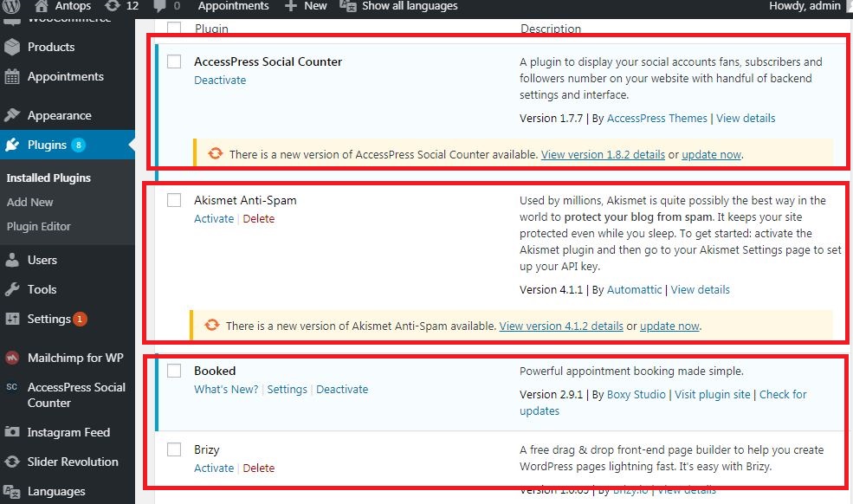Image resolution: width=853 pixels, height=504 pixels.
Task: Deactivate the Booked plugin
Action: click(342, 389)
